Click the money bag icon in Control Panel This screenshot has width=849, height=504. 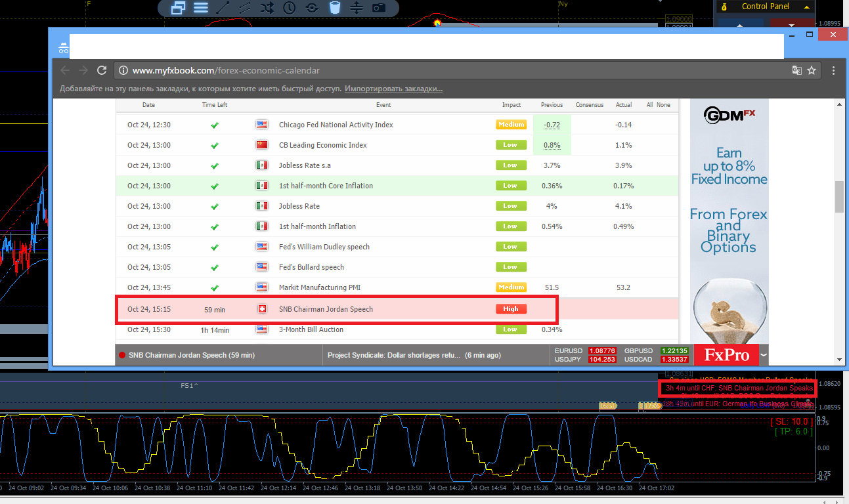[724, 7]
